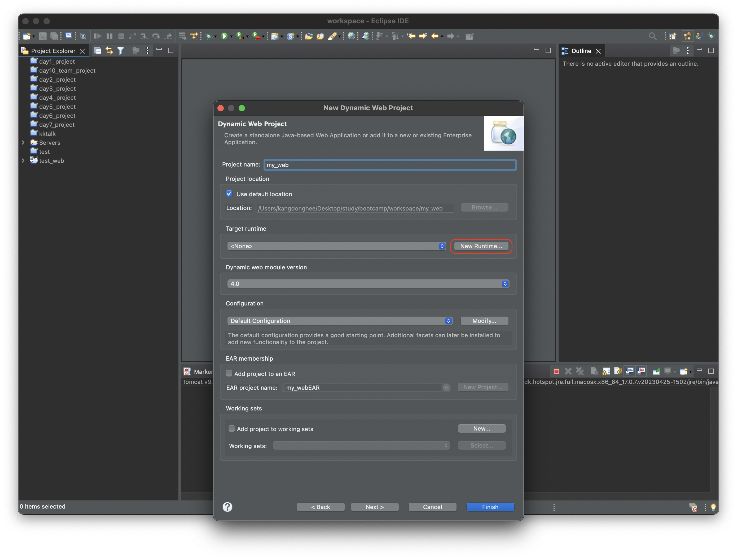The height and width of the screenshot is (560, 737).
Task: Select the Project Explorer tab
Action: [x=53, y=51]
